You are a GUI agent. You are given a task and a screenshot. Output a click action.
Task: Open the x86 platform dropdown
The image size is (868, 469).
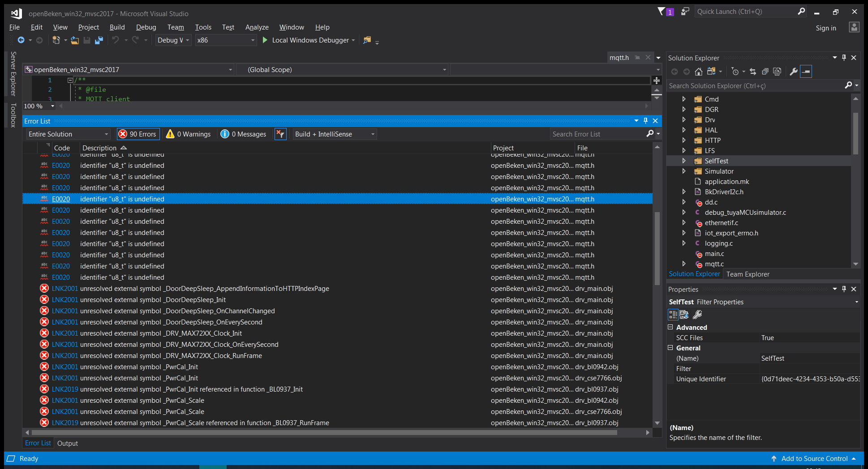coord(226,40)
